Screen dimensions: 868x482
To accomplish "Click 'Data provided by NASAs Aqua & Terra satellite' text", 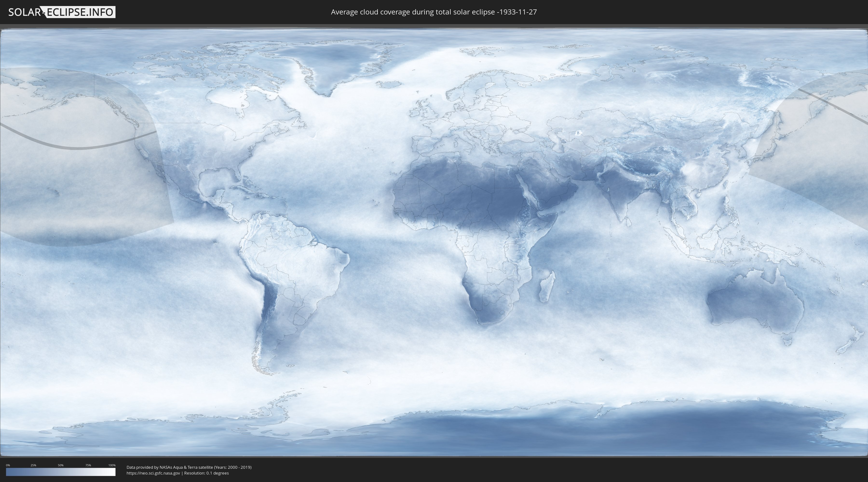I will (170, 467).
